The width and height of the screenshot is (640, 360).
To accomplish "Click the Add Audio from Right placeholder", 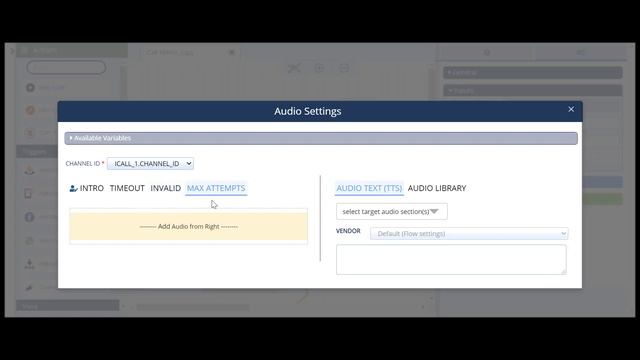I will click(x=189, y=227).
